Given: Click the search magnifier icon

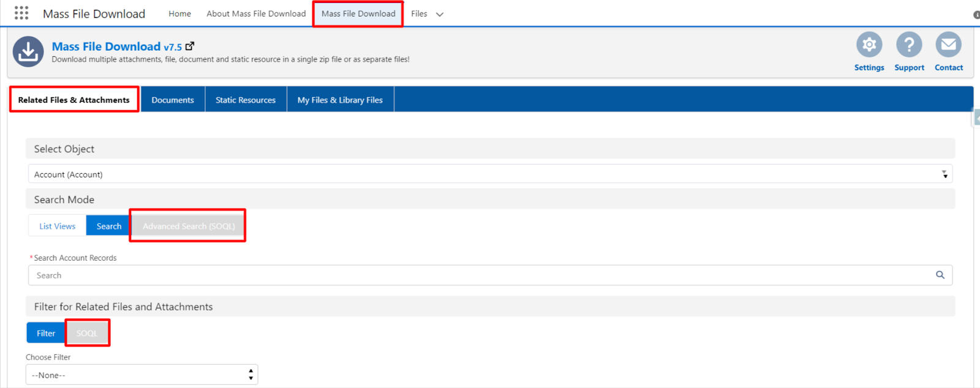Looking at the screenshot, I should pos(940,275).
